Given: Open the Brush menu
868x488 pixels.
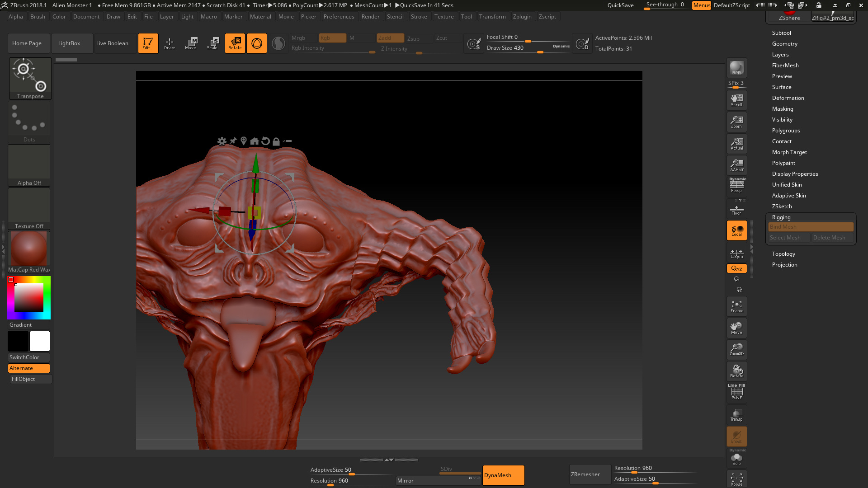Looking at the screenshot, I should 38,17.
